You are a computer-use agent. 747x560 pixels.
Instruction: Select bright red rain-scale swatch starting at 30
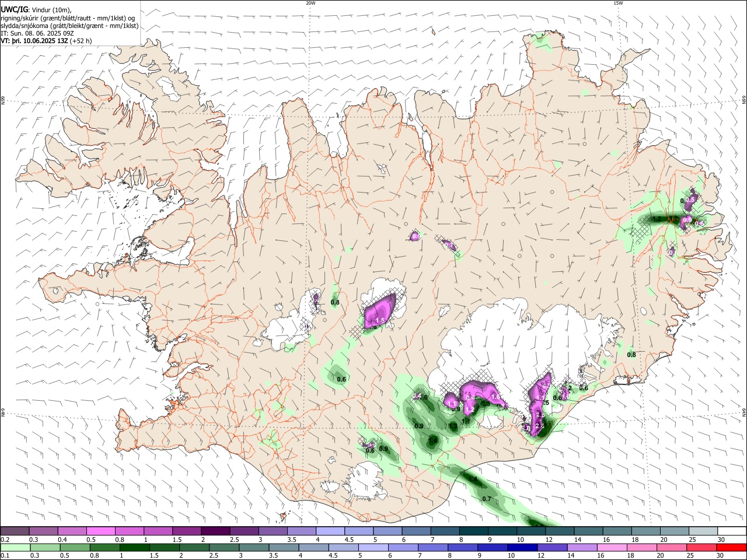point(732,547)
